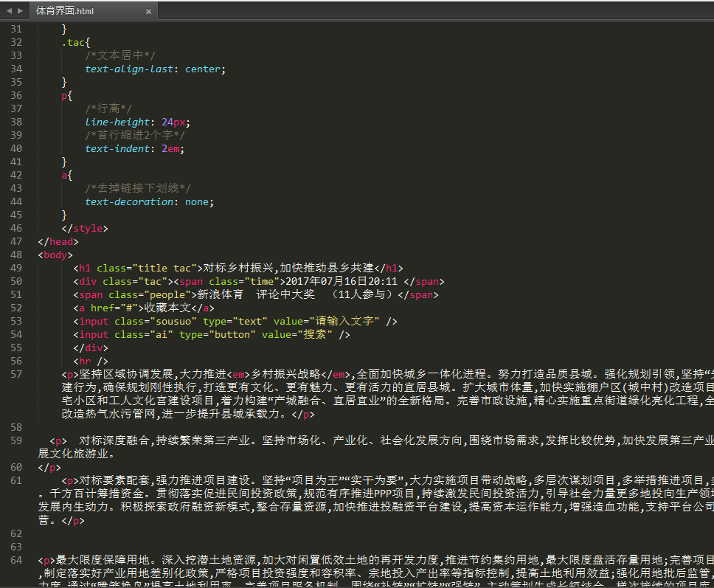Viewport: 714px width, 588px height.
Task: Click the a selector on line 42
Action: [x=64, y=176]
